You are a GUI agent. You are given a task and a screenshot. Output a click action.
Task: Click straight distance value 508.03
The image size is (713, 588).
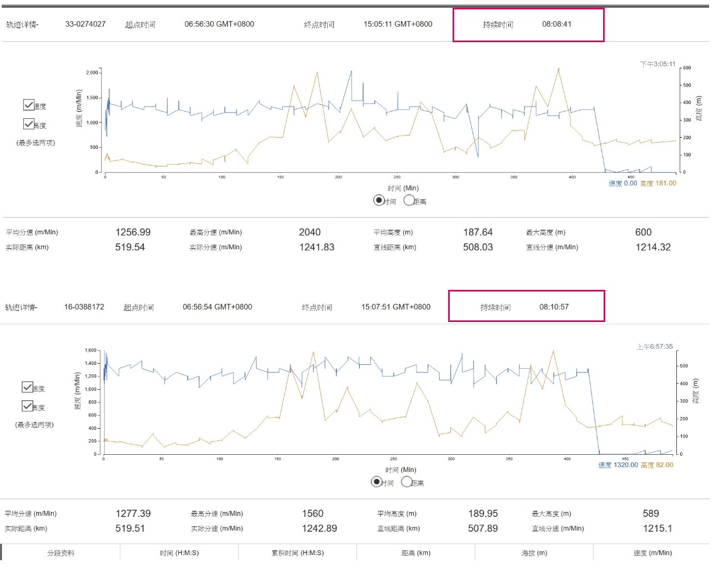click(478, 247)
